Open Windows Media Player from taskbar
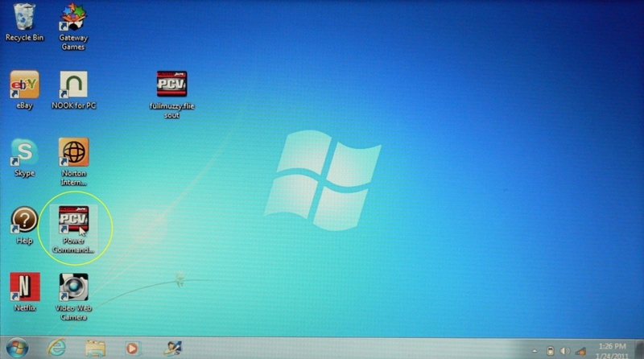 (x=132, y=349)
